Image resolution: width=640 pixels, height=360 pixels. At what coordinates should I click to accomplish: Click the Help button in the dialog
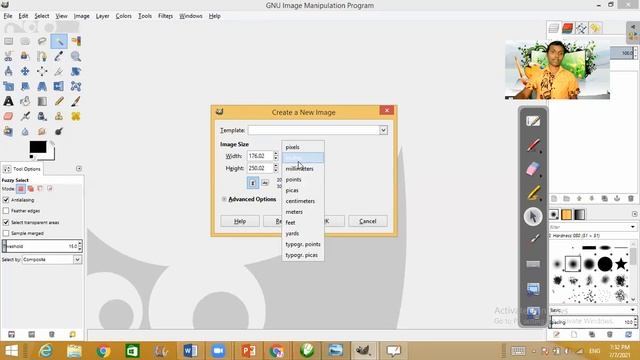pos(240,221)
